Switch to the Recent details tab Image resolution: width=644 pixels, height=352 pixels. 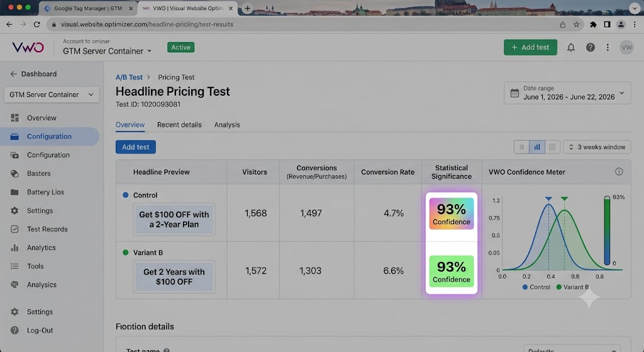click(x=179, y=125)
